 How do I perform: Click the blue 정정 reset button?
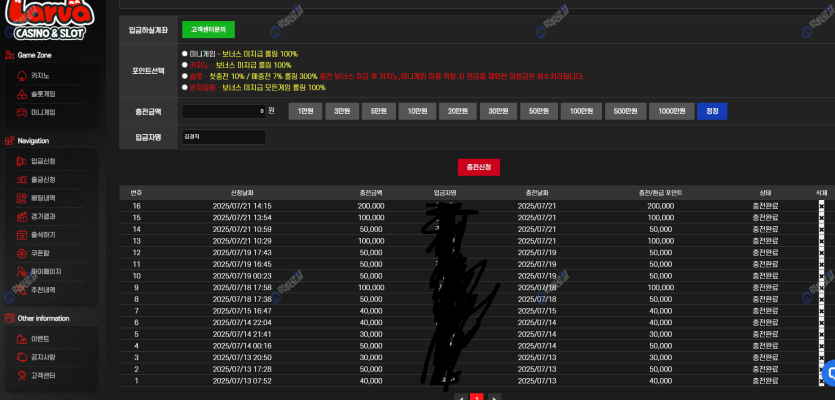(x=712, y=111)
